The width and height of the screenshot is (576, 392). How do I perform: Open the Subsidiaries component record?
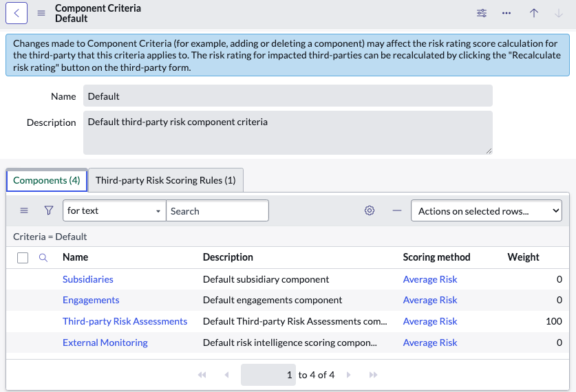point(88,279)
